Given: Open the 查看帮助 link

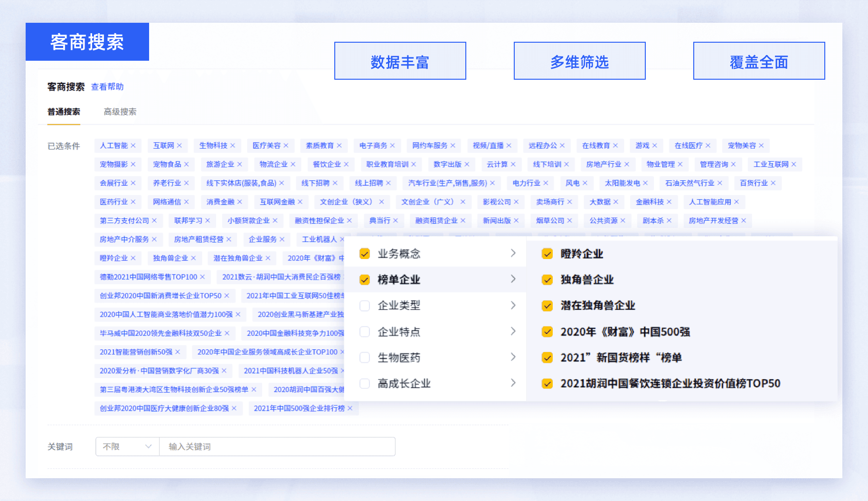Looking at the screenshot, I should coord(106,86).
